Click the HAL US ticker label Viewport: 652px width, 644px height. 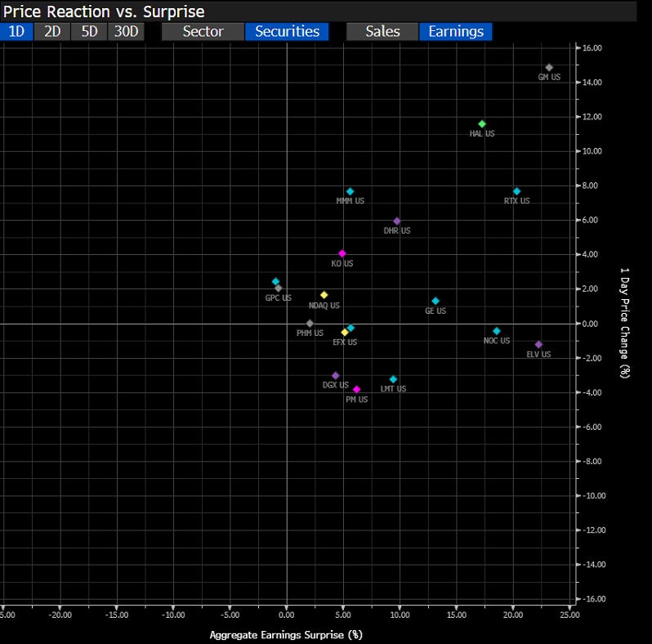click(482, 133)
